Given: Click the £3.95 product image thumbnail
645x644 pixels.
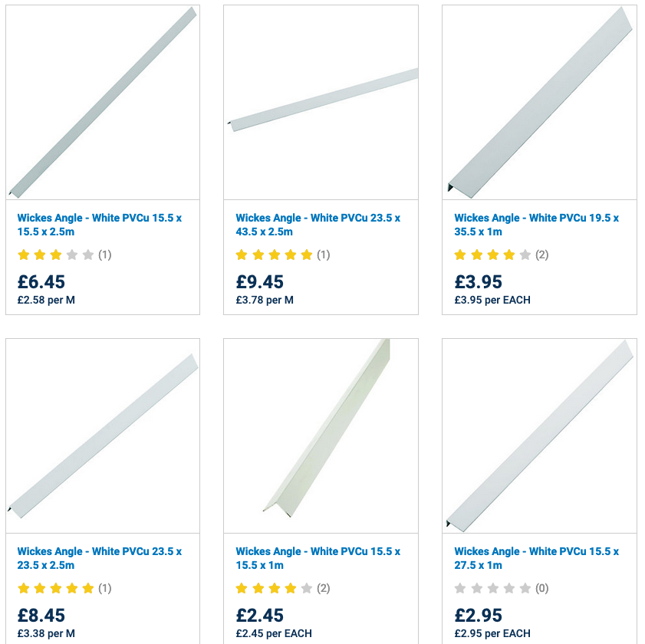Looking at the screenshot, I should 540,102.
